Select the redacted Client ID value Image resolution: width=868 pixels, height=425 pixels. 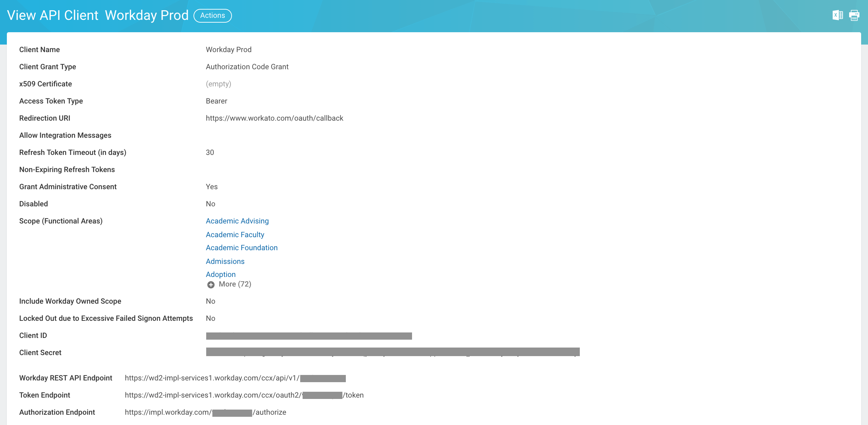(x=309, y=336)
